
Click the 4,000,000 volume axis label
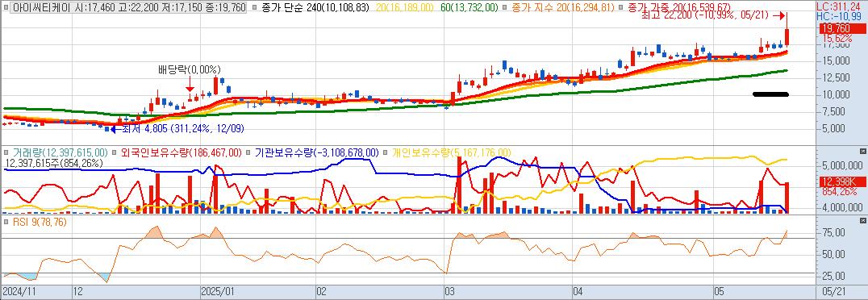[842, 208]
